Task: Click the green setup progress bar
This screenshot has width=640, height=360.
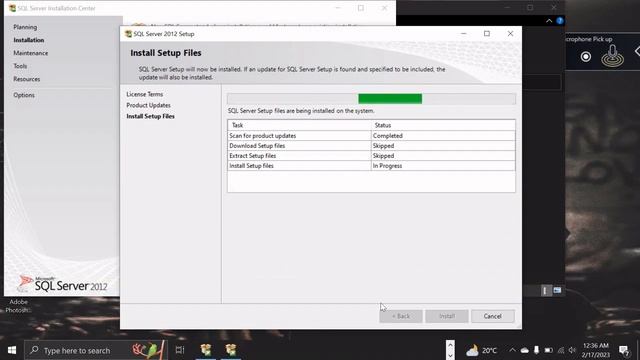Action: (x=390, y=98)
